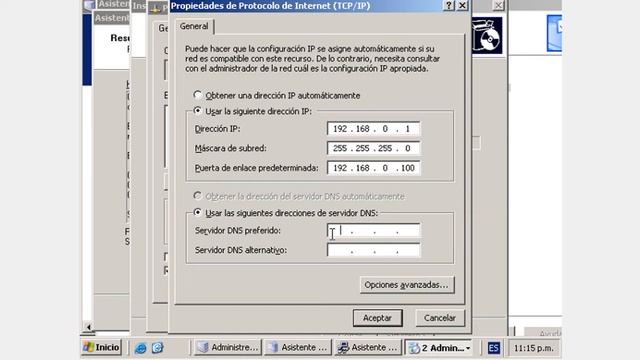
Task: Click the Servidor DNS alternativo field
Action: [373, 250]
